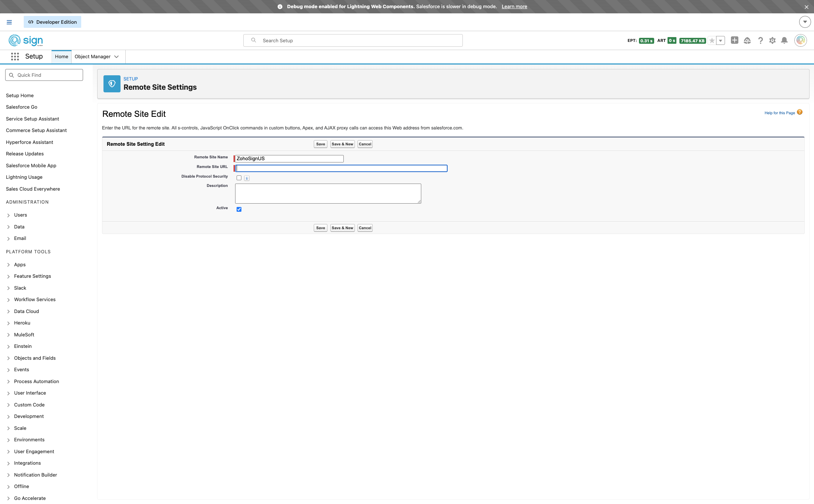The width and height of the screenshot is (814, 504).
Task: Open the App Launcher dots grid
Action: coord(15,56)
